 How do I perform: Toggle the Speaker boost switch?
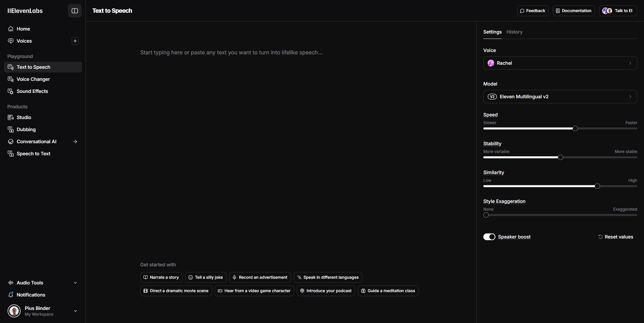pos(489,237)
